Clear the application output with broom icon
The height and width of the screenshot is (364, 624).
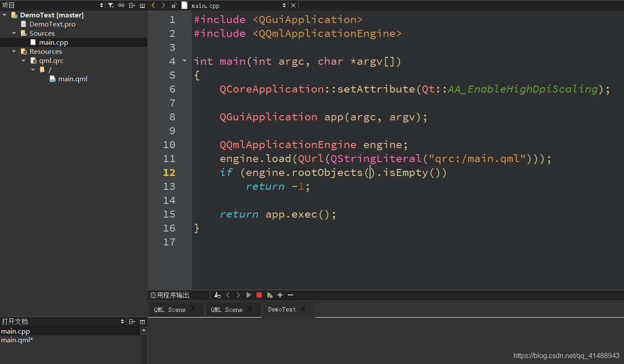(x=217, y=295)
